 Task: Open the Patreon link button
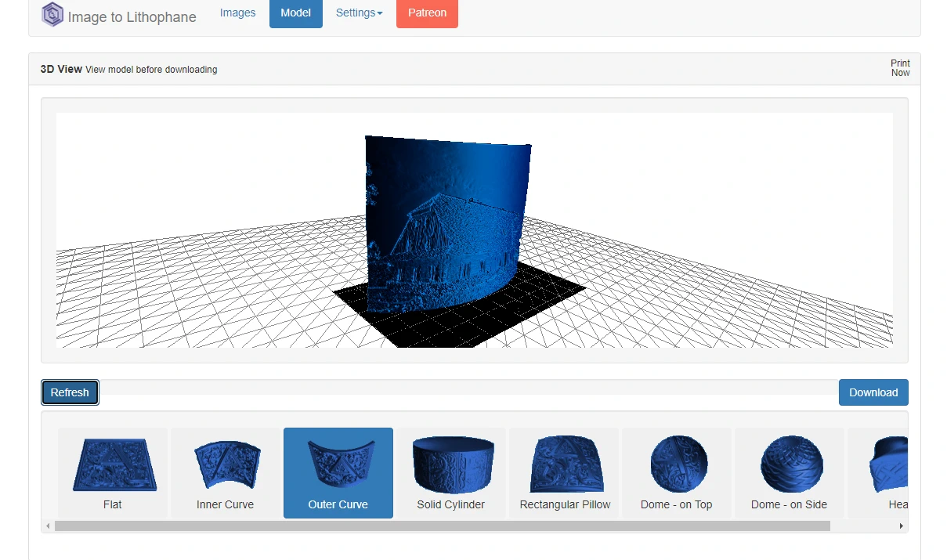(427, 13)
